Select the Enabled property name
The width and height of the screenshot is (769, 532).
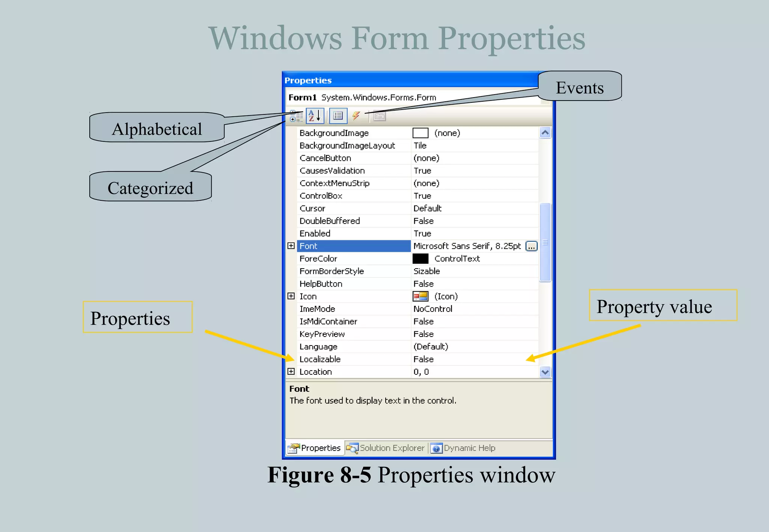click(x=315, y=233)
